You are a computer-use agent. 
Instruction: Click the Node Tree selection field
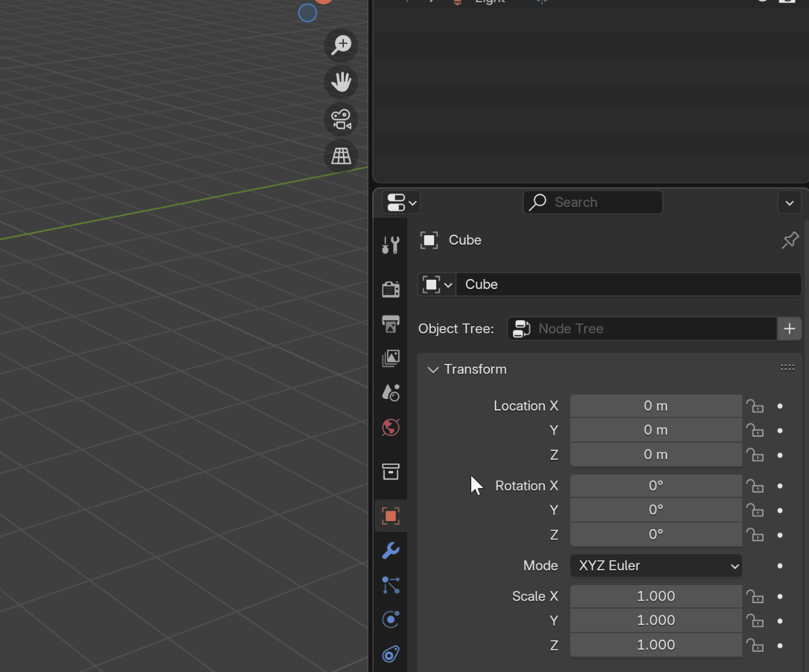tap(642, 329)
